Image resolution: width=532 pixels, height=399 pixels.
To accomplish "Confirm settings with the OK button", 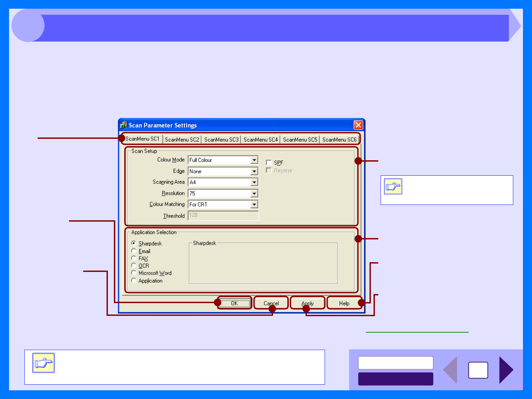I will 234,303.
